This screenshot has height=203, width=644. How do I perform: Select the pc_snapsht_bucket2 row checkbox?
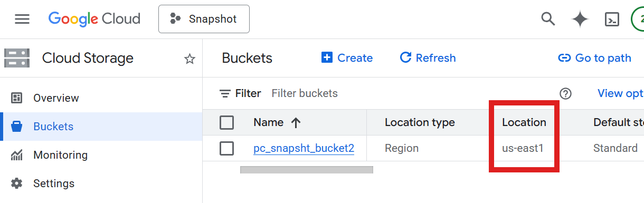pyautogui.click(x=227, y=149)
